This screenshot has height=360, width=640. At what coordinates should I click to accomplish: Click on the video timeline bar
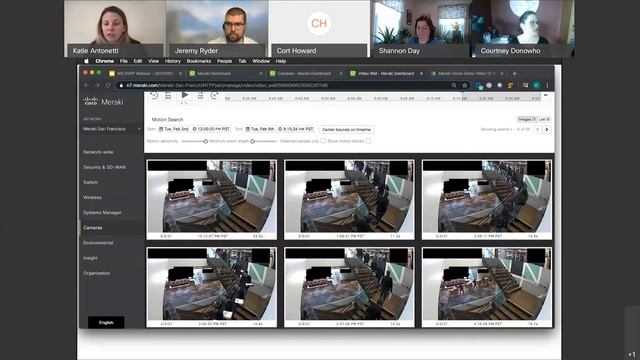coord(382,98)
